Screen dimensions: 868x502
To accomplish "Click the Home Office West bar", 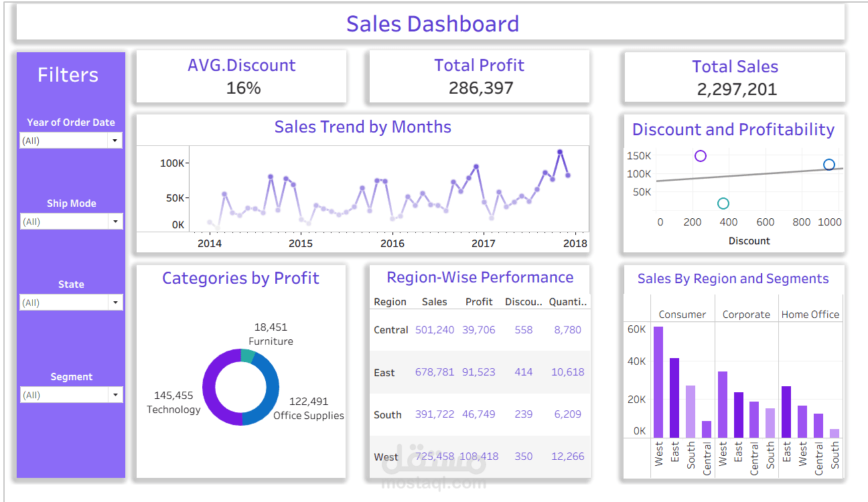I will [x=802, y=422].
